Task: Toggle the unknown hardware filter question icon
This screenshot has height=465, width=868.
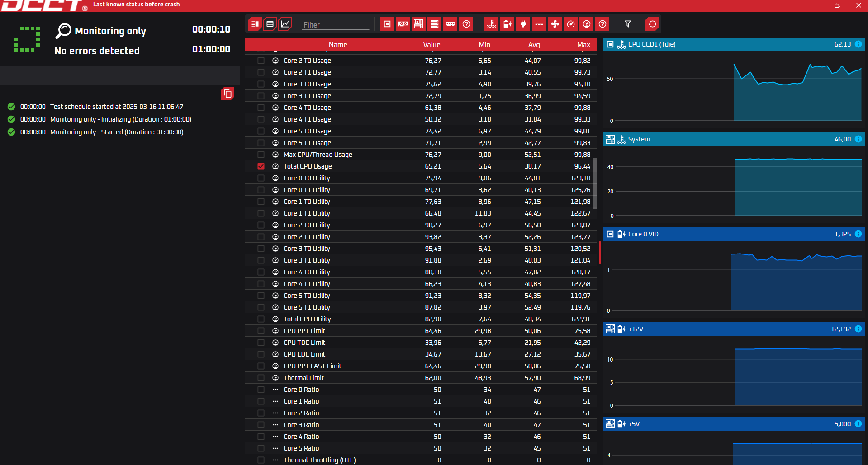Action: (466, 24)
